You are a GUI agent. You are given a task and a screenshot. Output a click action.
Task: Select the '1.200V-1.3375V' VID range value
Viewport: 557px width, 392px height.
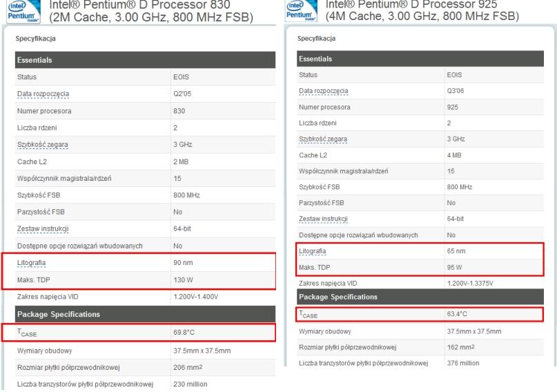pos(470,284)
